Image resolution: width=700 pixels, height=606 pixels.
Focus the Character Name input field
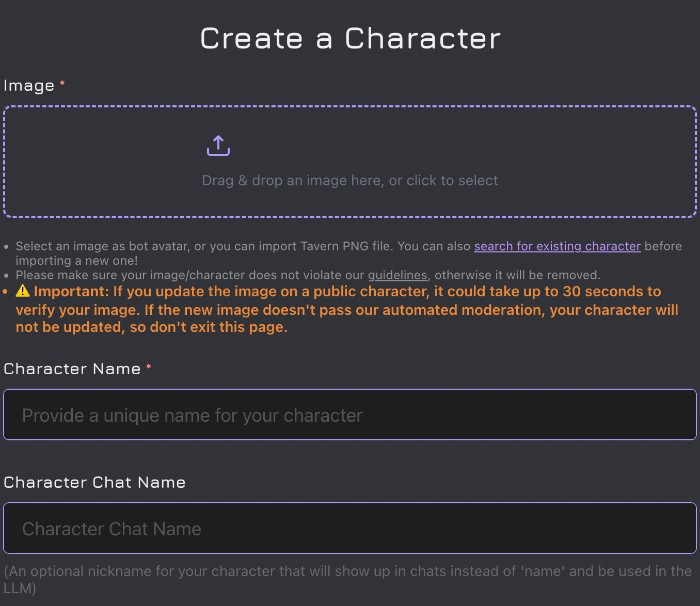(350, 415)
